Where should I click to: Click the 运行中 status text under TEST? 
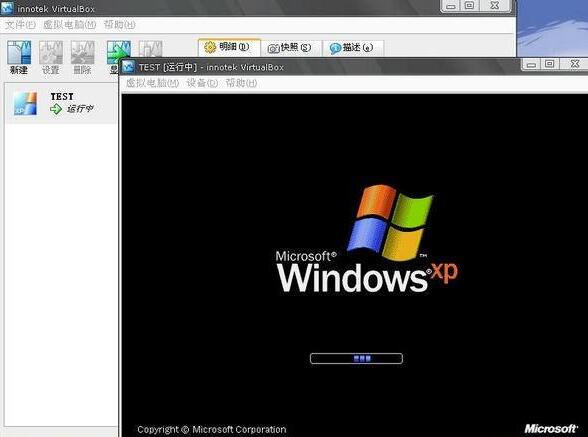(x=80, y=109)
